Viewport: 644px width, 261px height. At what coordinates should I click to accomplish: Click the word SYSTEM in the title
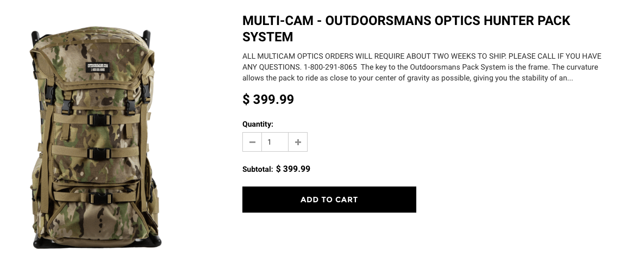click(x=268, y=37)
